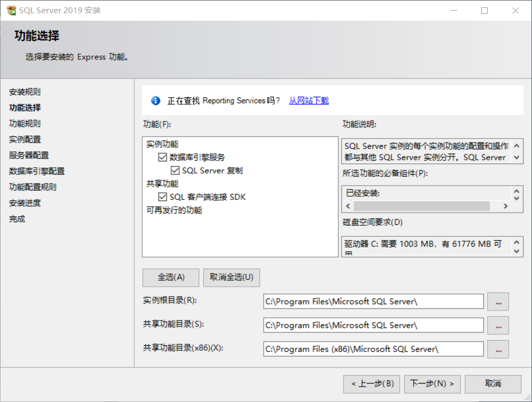Click up arrow in 已经安装 prerequisites box
The width and height of the screenshot is (532, 402).
point(516,191)
